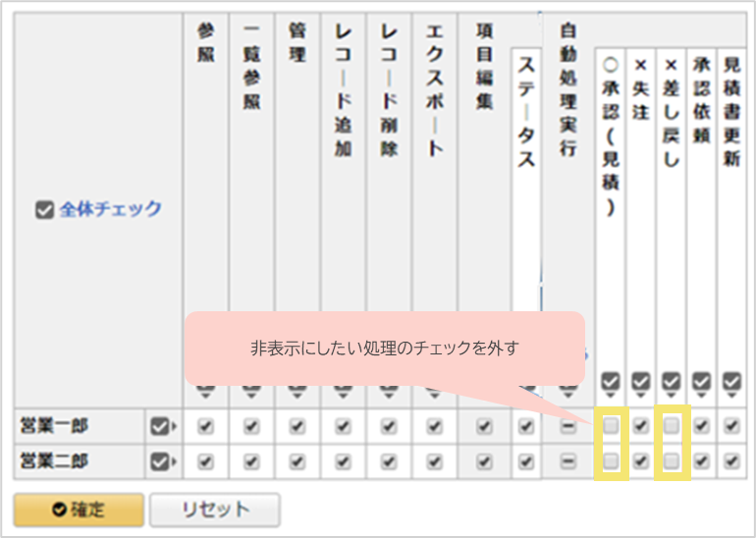Toggle the ×差し戻し column header checkbox
This screenshot has height=538, width=756.
pos(671,381)
